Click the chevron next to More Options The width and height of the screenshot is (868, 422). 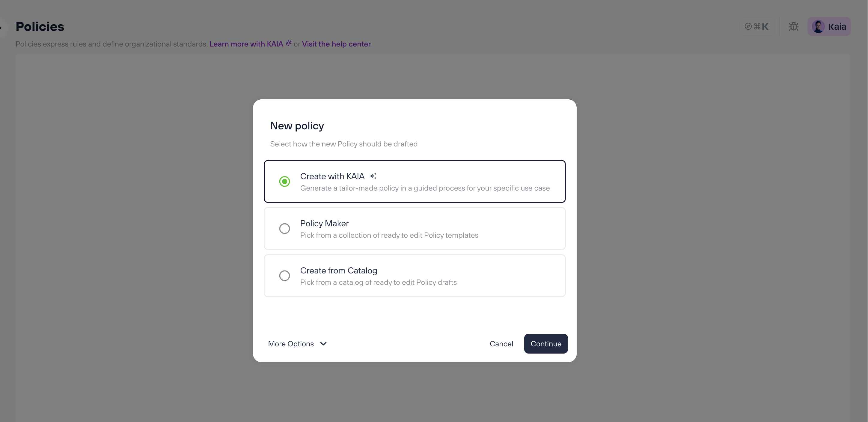click(323, 344)
